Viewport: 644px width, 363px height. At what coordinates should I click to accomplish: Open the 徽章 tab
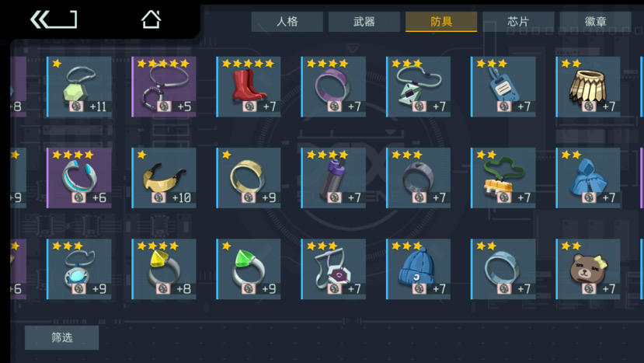click(x=595, y=22)
